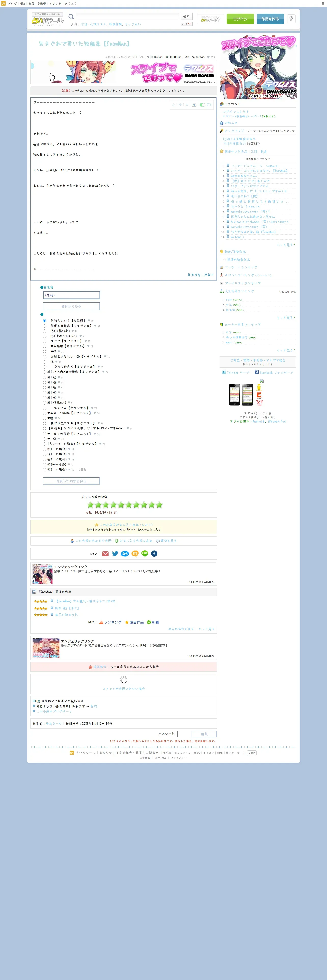Expand the プレイリストランキング sidebar section
The width and height of the screenshot is (327, 980).
point(242,283)
